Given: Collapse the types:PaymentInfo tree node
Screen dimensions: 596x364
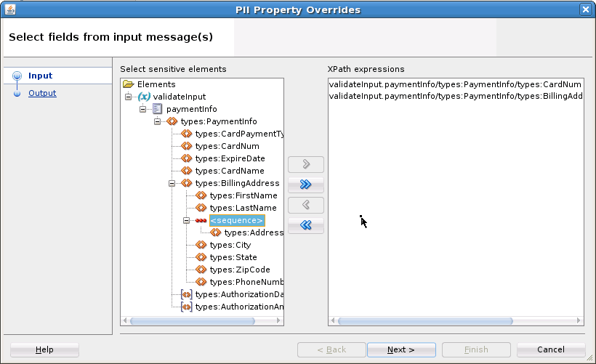Looking at the screenshot, I should (x=158, y=121).
